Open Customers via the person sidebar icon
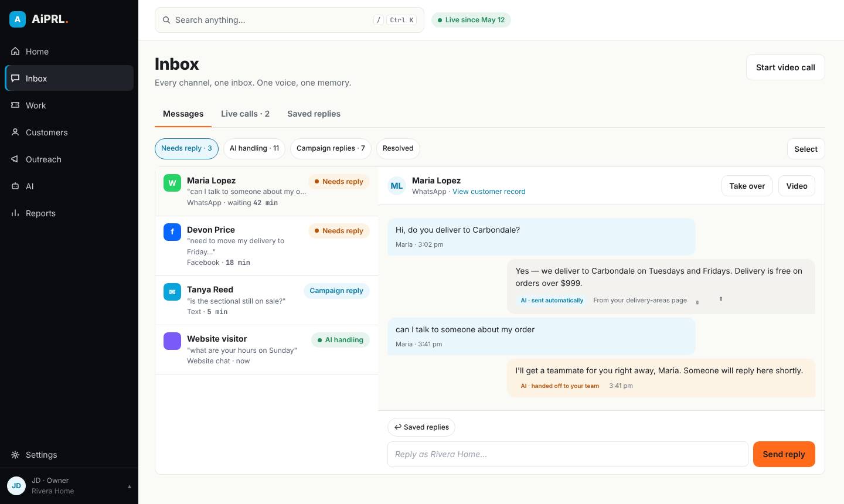Screen dimensions: 844x504 [x=15, y=132]
